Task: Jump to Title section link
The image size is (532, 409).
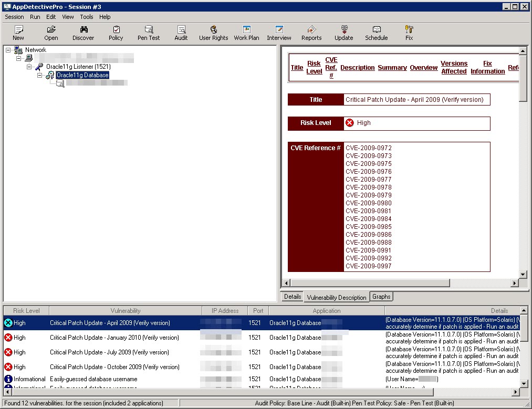Action: (297, 68)
